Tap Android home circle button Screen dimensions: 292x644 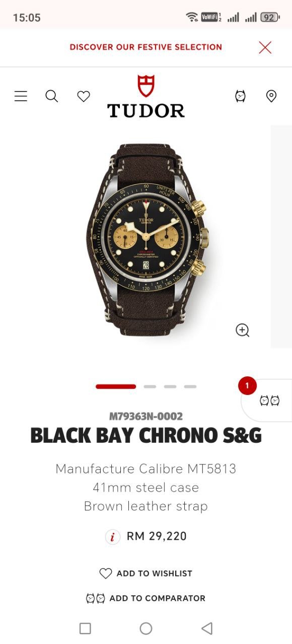tap(146, 628)
